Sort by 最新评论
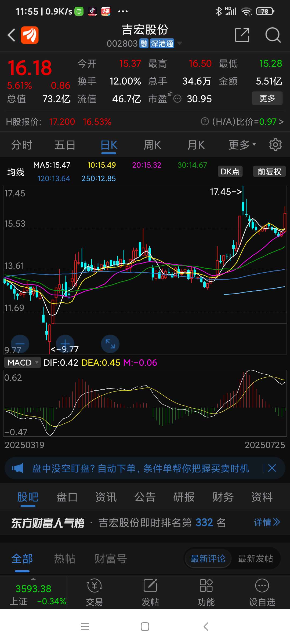This screenshot has height=644, width=290. pos(208,559)
